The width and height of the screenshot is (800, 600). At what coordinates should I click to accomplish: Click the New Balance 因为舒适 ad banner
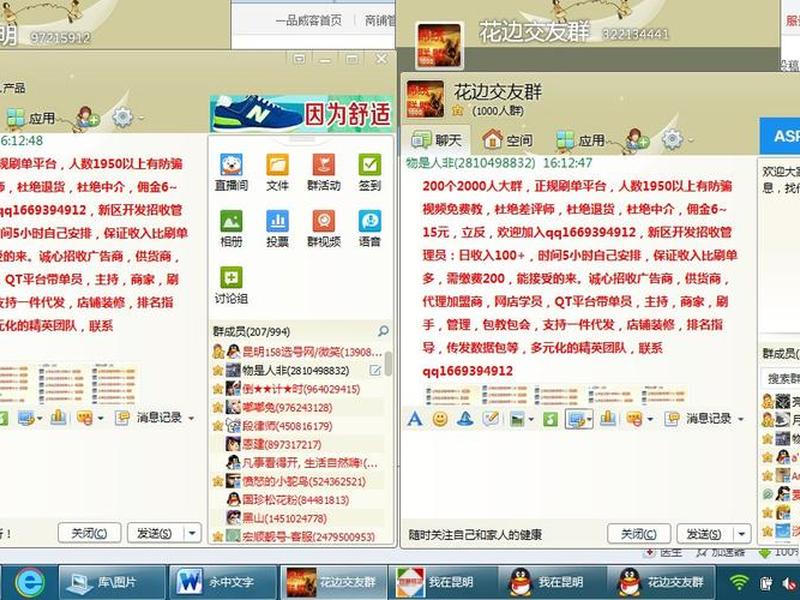(301, 114)
